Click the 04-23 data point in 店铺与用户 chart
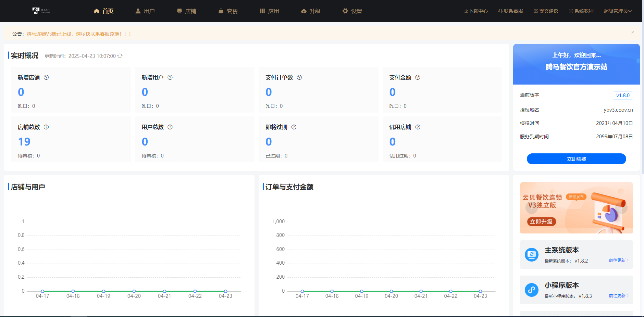The height and width of the screenshot is (317, 644). 225,291
